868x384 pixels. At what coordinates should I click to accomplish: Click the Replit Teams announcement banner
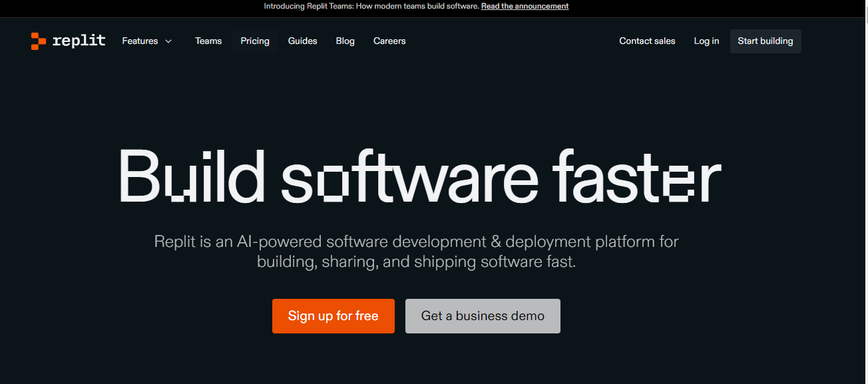click(417, 6)
